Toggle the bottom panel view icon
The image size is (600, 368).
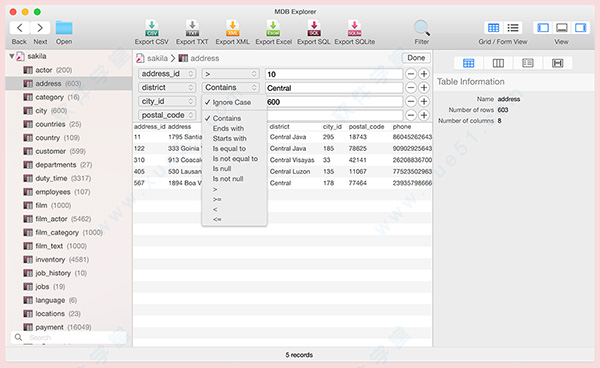tap(562, 28)
